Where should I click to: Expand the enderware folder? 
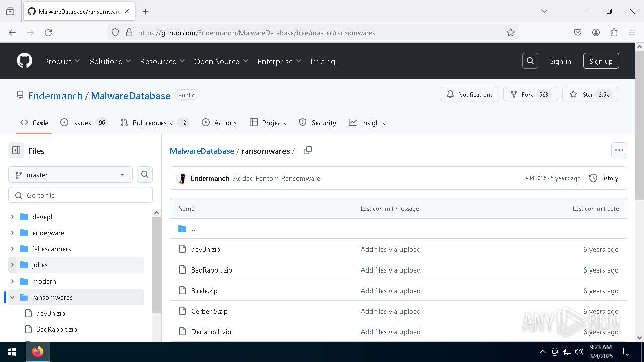click(x=12, y=233)
